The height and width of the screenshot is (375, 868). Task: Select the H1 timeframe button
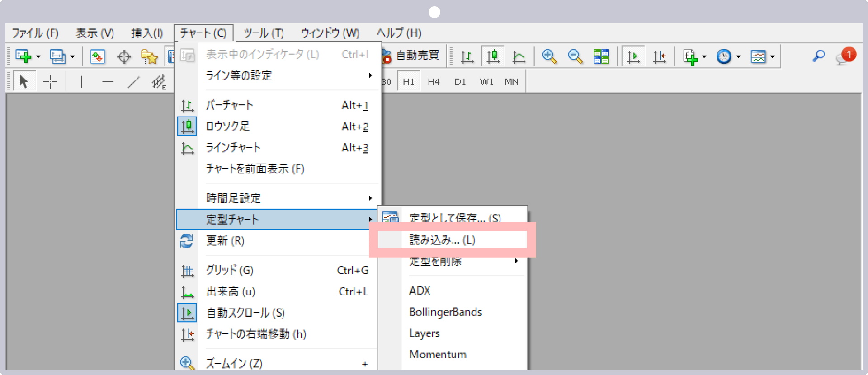click(408, 82)
